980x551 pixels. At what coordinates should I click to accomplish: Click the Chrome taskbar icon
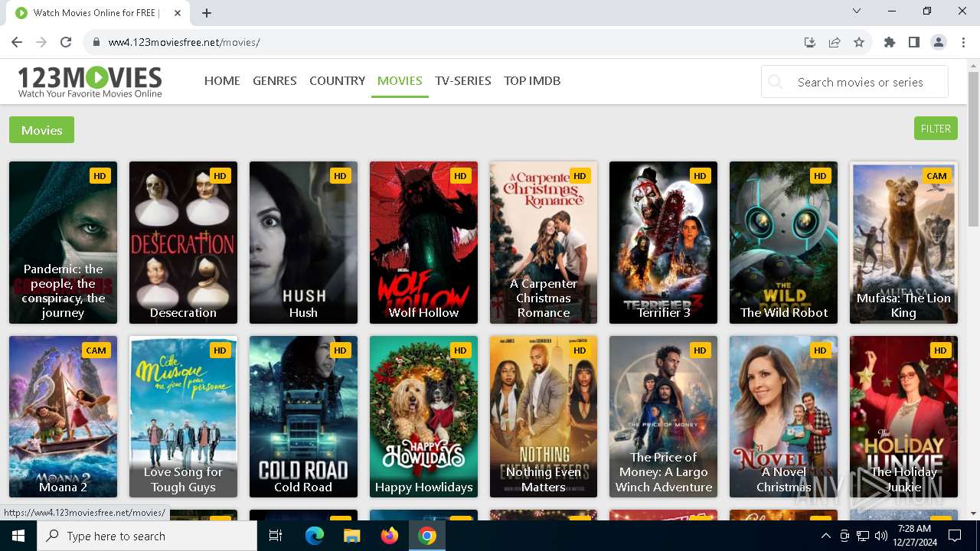pyautogui.click(x=427, y=536)
